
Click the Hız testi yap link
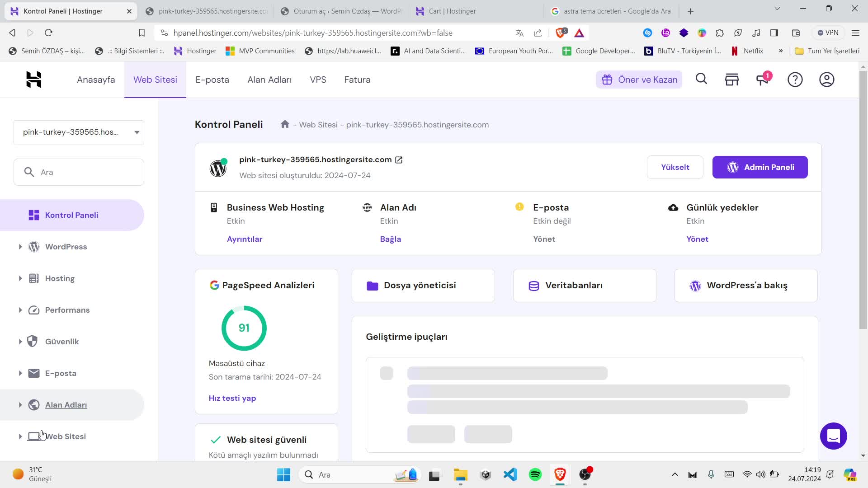[x=232, y=398]
